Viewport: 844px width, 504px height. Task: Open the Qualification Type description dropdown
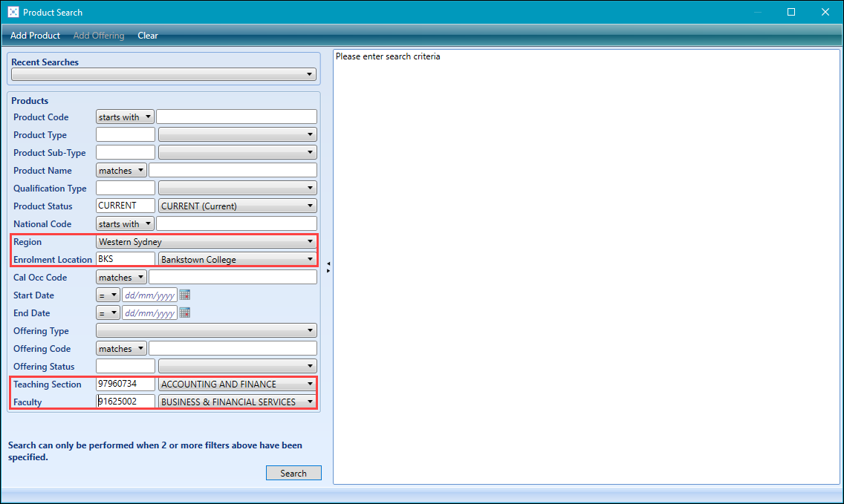coord(238,188)
